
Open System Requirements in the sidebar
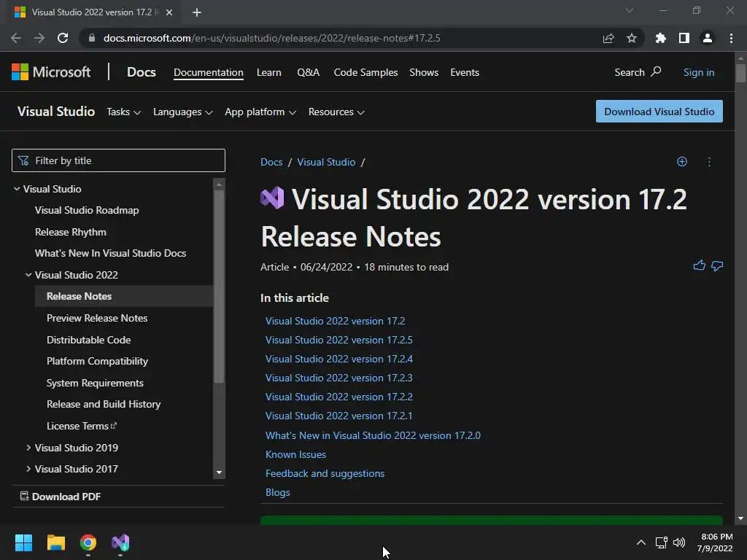(95, 383)
